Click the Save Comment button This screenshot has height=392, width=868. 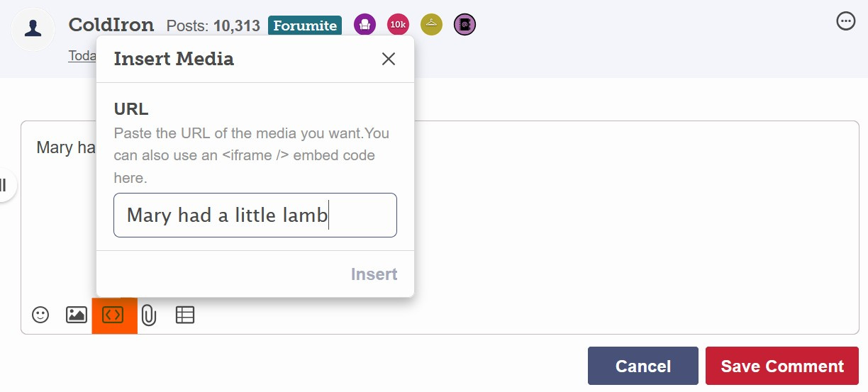781,366
